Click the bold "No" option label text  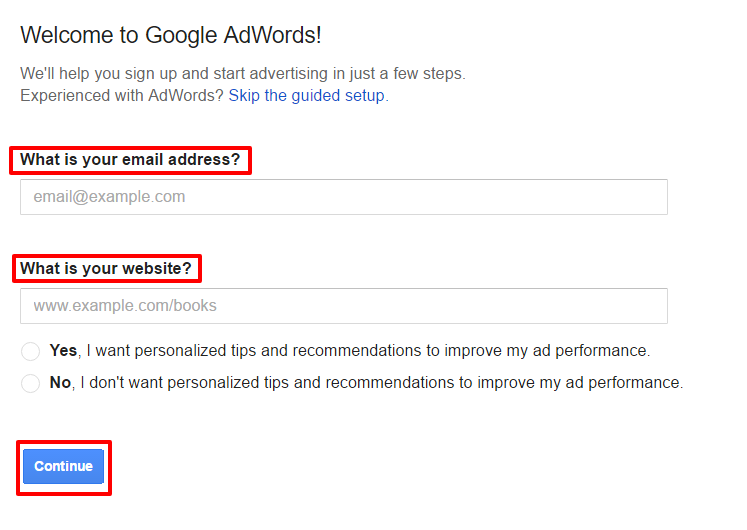tap(60, 382)
